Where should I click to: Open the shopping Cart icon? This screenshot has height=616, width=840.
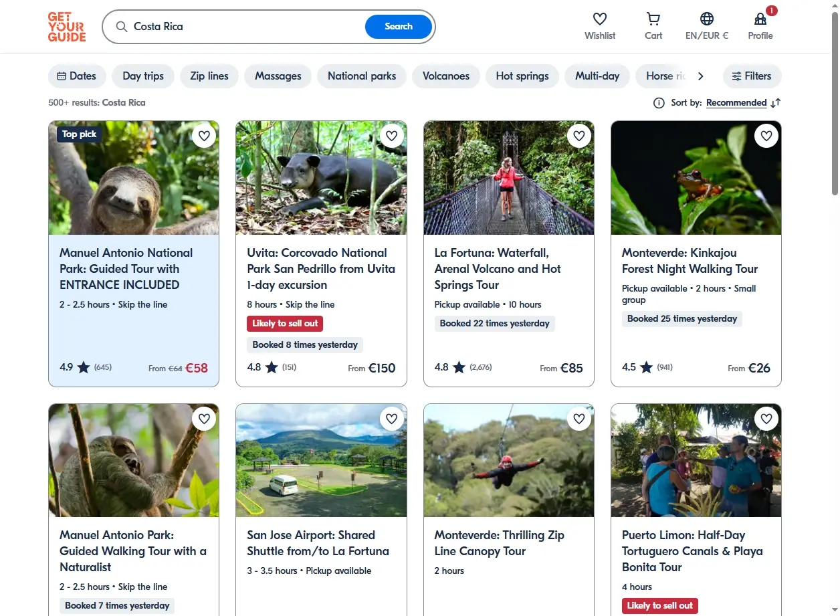tap(653, 19)
